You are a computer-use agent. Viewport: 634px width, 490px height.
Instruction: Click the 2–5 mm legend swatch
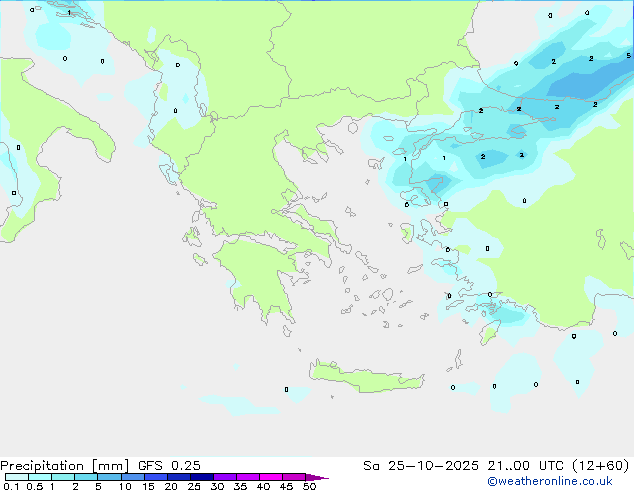[x=86, y=477]
